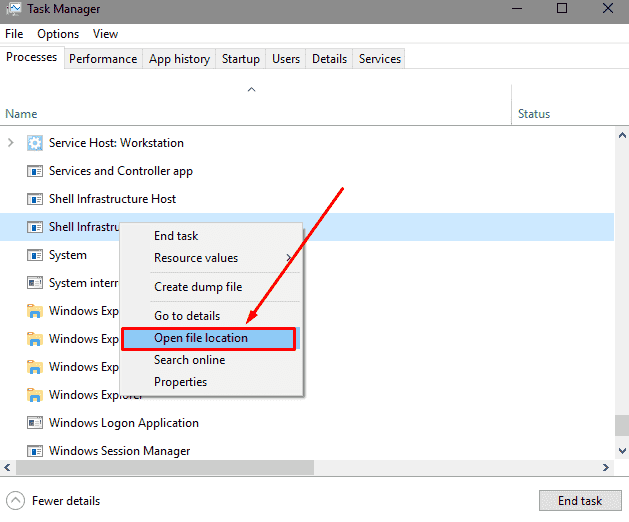Sort by the Status column header

(x=534, y=114)
